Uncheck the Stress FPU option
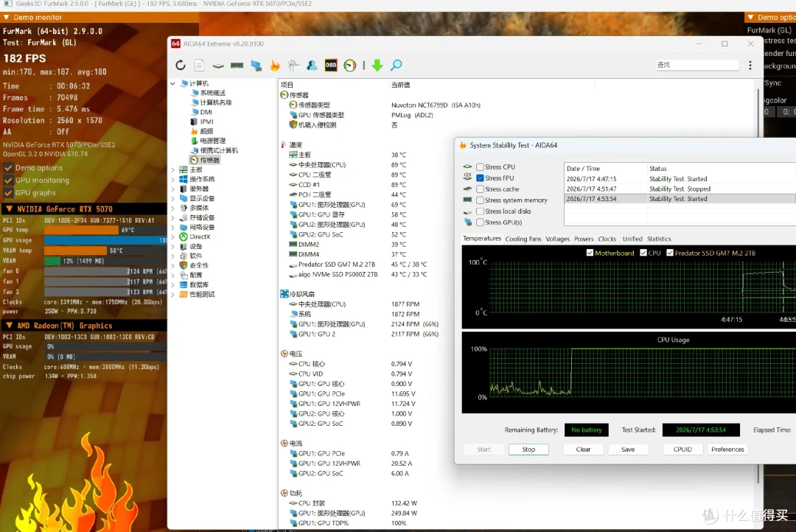The height and width of the screenshot is (532, 796). (x=480, y=178)
